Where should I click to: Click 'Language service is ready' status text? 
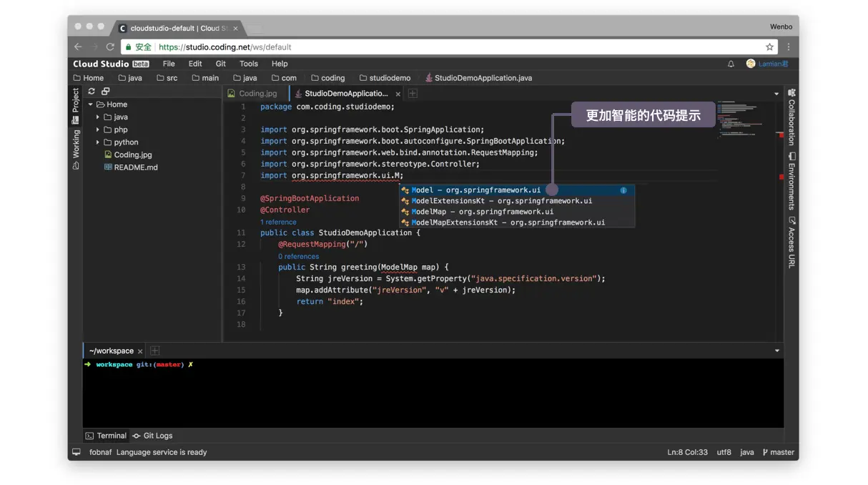pos(162,452)
